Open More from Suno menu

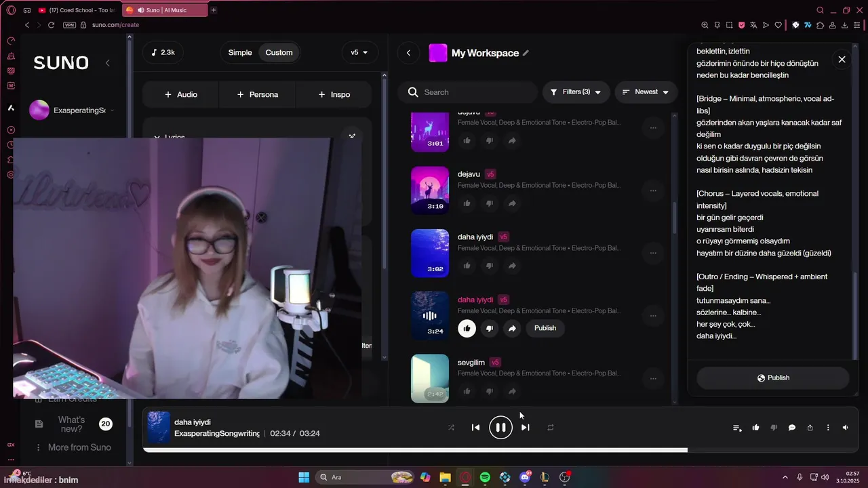point(73,447)
